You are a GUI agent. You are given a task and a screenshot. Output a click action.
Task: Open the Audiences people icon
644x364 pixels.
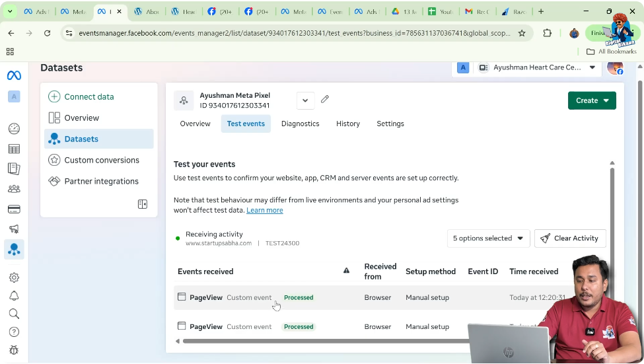14,189
